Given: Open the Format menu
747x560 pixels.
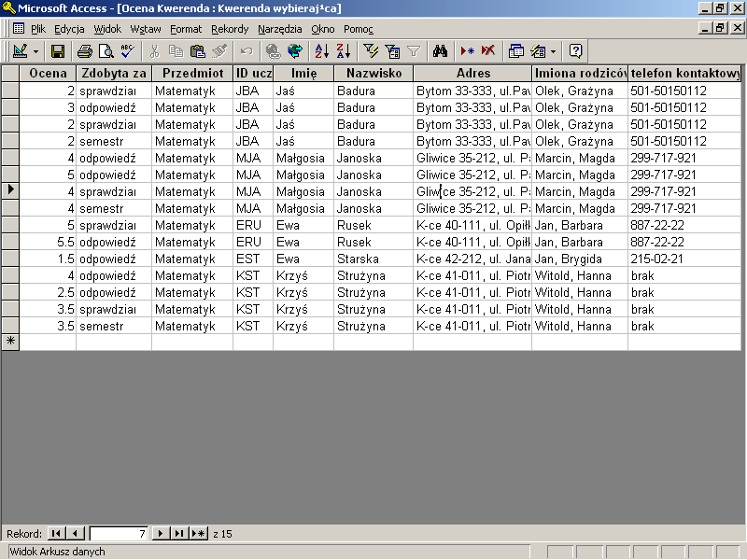Looking at the screenshot, I should tap(186, 29).
